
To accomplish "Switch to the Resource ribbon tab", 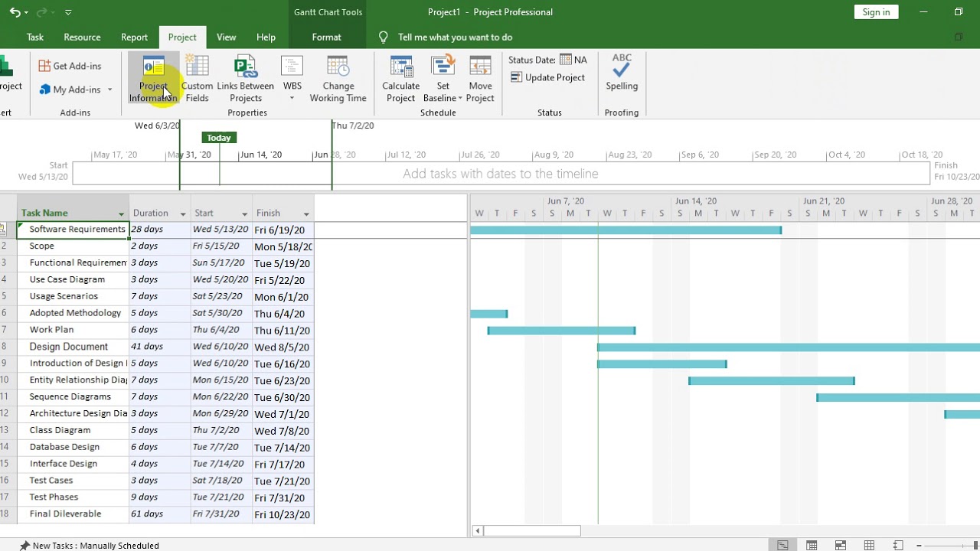I will pos(82,37).
